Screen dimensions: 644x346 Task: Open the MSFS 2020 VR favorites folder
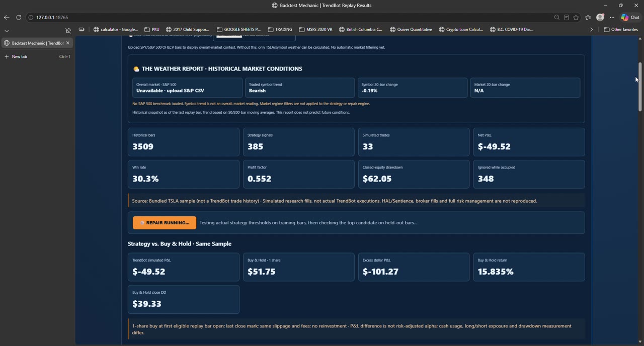coord(316,29)
